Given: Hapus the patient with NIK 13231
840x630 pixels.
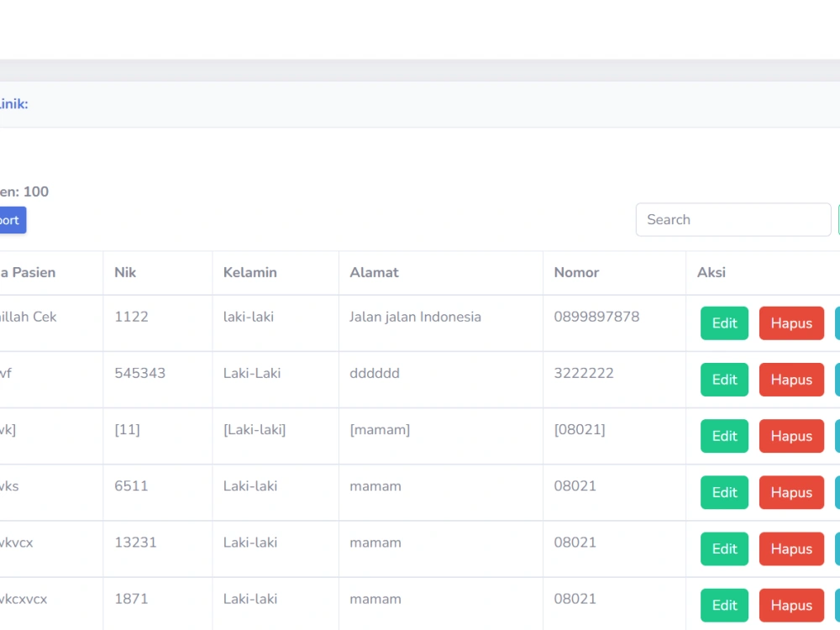Looking at the screenshot, I should (791, 549).
